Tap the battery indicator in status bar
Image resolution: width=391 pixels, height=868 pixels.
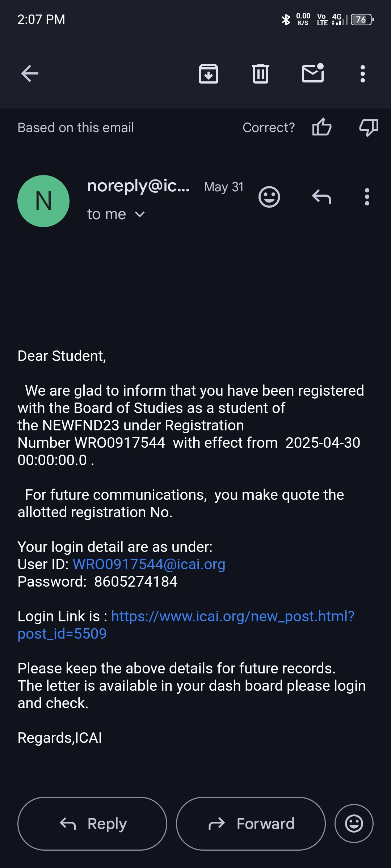pyautogui.click(x=362, y=20)
